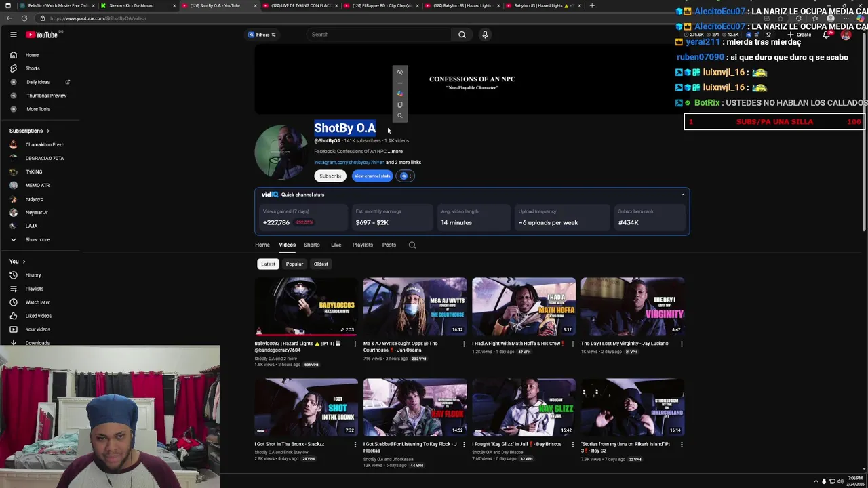Open the YouTube hamburger guide menu

tap(13, 35)
